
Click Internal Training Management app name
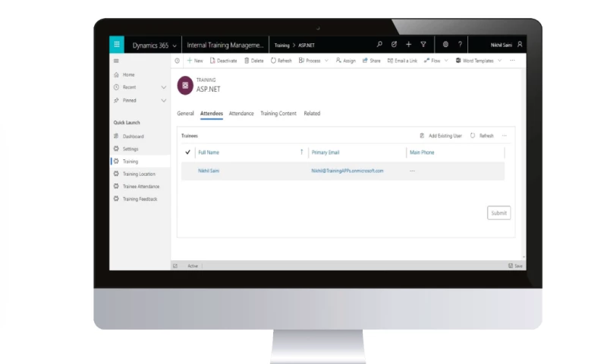pos(225,45)
